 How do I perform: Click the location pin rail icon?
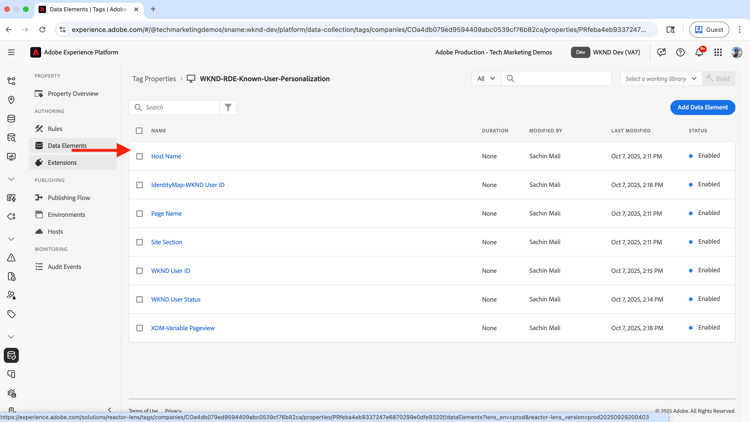[11, 100]
